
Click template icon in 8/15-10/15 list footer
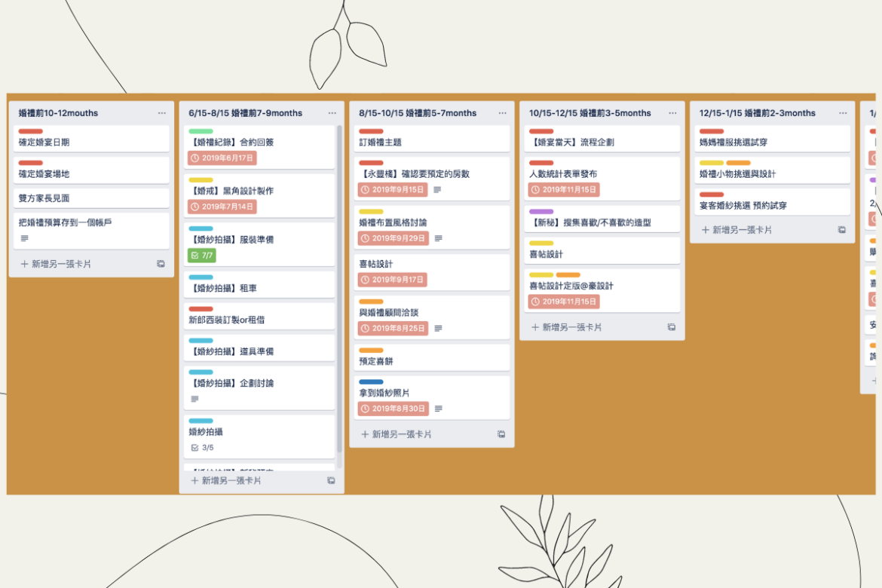click(501, 434)
